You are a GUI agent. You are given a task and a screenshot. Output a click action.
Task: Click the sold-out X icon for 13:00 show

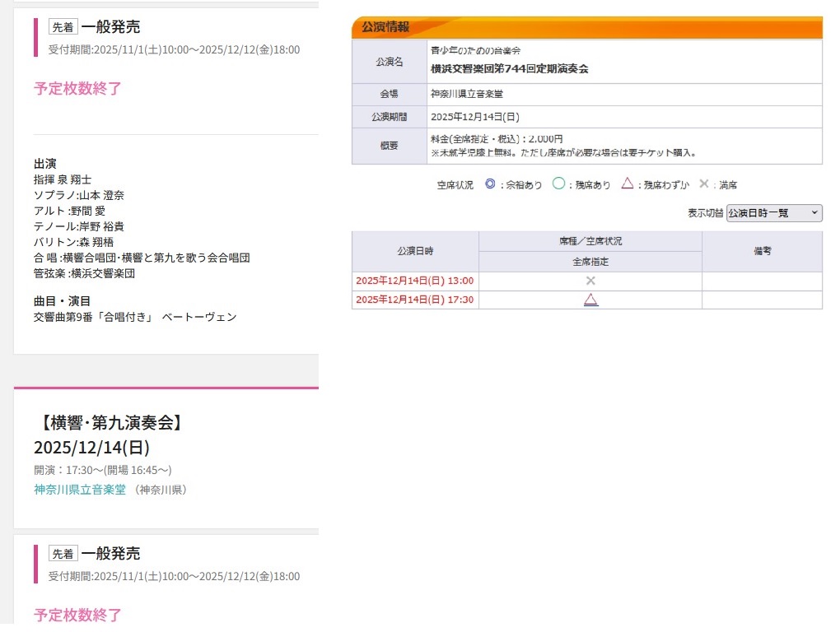(590, 281)
